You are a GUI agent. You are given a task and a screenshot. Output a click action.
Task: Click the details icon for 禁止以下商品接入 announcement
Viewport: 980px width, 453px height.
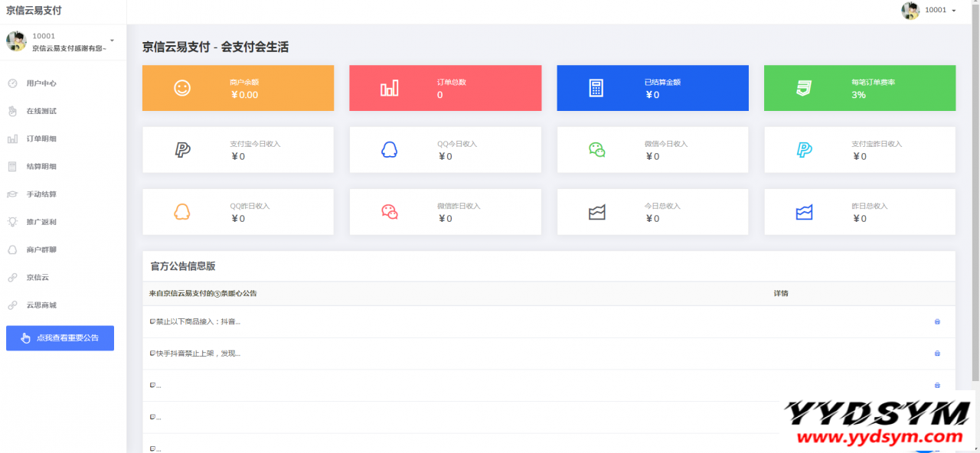pos(937,321)
